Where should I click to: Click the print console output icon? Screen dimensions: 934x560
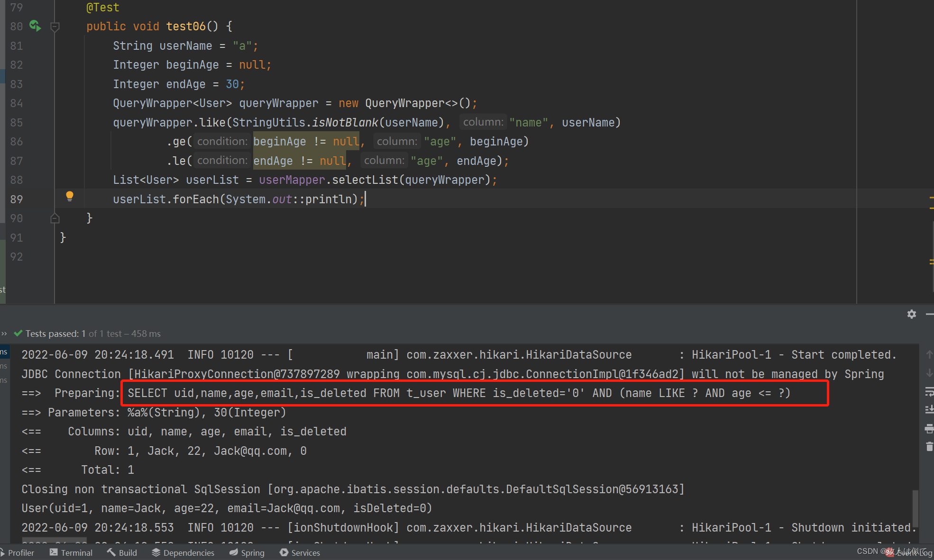click(929, 429)
